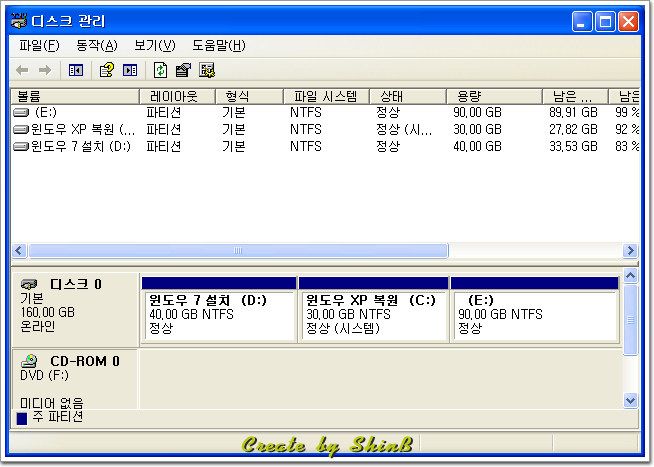Sort by the 형식 column header
This screenshot has width=654, height=467.
[249, 96]
